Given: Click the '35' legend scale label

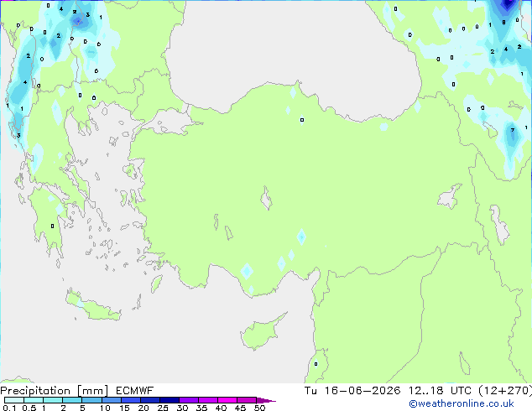Looking at the screenshot, I should [x=201, y=408].
